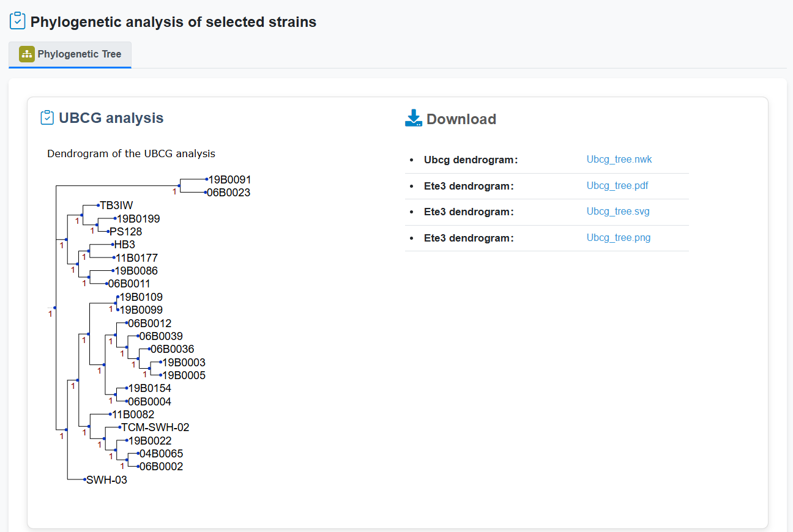Image resolution: width=793 pixels, height=532 pixels.
Task: Click the Download section icon
Action: (x=414, y=118)
